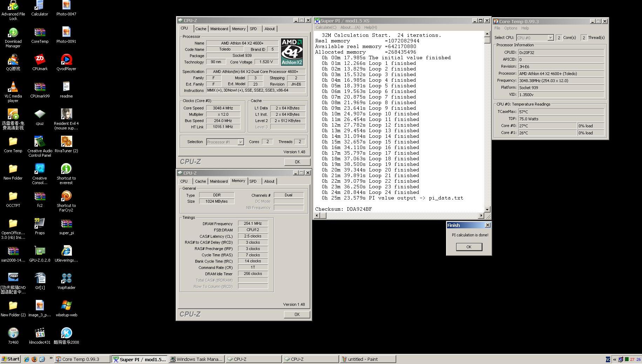Viewport: 642px width, 364px height.
Task: Click Super PI vertical scrollbar up arrow
Action: point(487,34)
